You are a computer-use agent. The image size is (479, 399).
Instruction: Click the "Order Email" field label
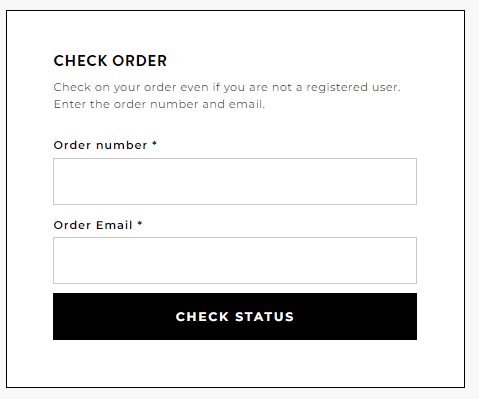[93, 225]
